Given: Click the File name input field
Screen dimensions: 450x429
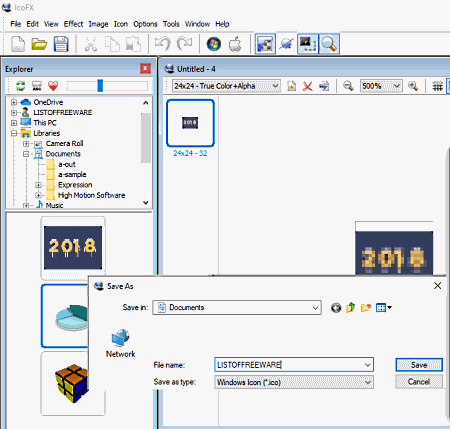Looking at the screenshot, I should click(x=288, y=365).
